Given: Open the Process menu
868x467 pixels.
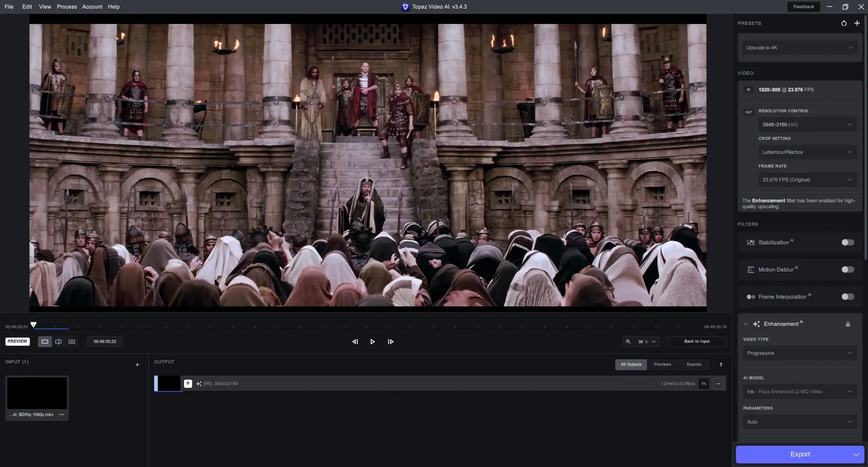Looking at the screenshot, I should (67, 7).
